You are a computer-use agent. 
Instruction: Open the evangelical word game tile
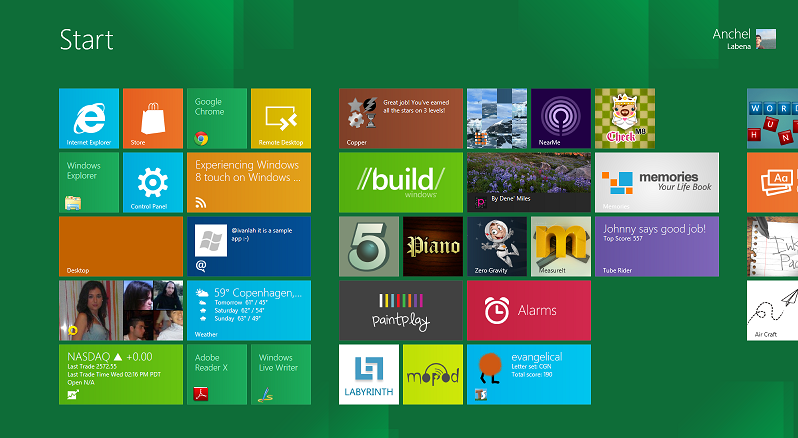(x=529, y=374)
